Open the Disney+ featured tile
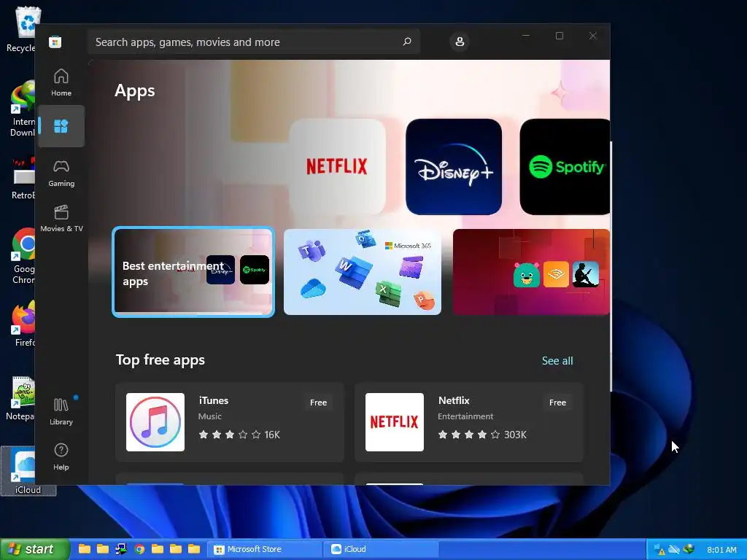The height and width of the screenshot is (560, 747). (x=454, y=167)
